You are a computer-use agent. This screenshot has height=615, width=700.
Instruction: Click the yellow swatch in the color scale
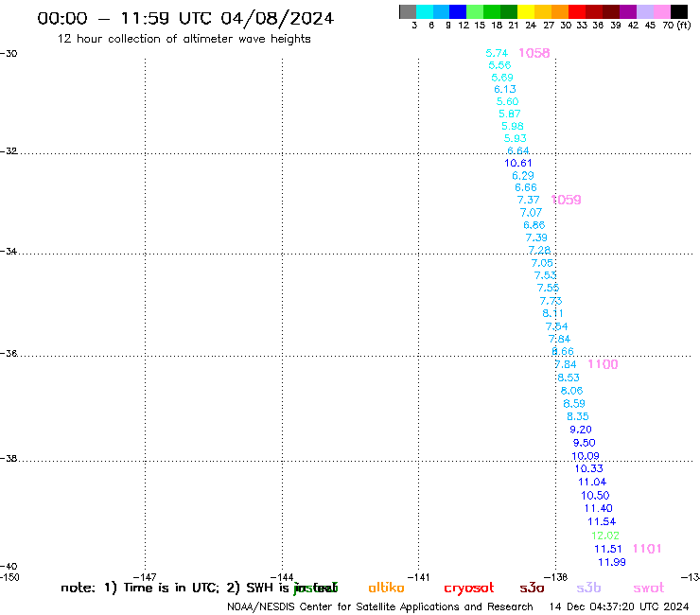pos(526,11)
